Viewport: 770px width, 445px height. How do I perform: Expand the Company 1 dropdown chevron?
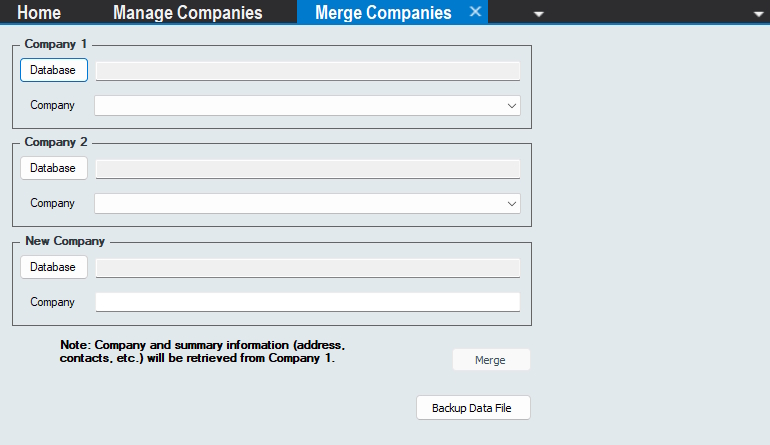coord(512,105)
